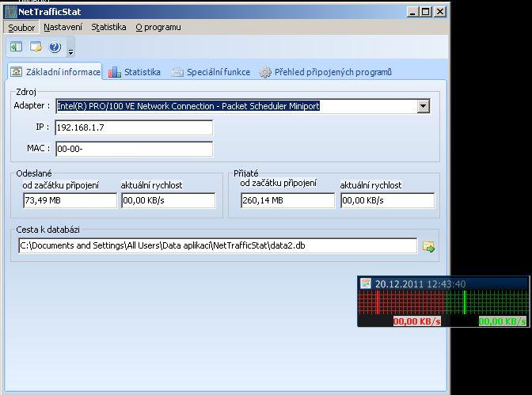
Task: Click the Adapter label
Action: click(32, 105)
